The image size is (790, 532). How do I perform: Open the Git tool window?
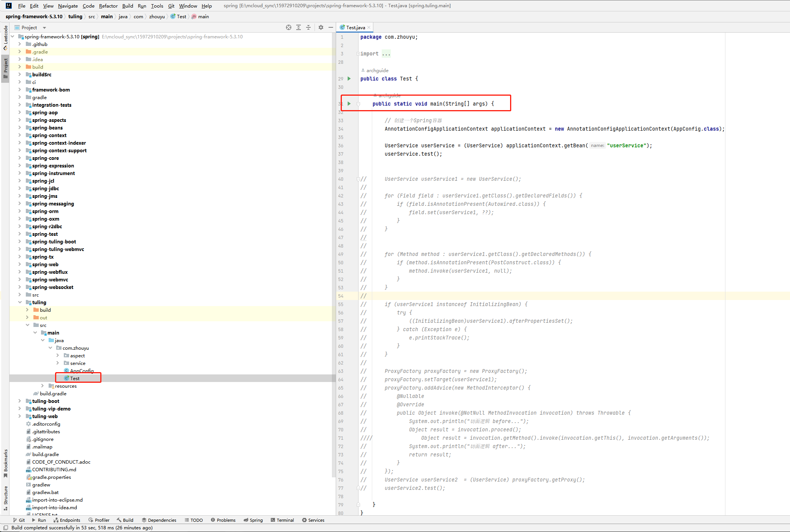(19, 520)
